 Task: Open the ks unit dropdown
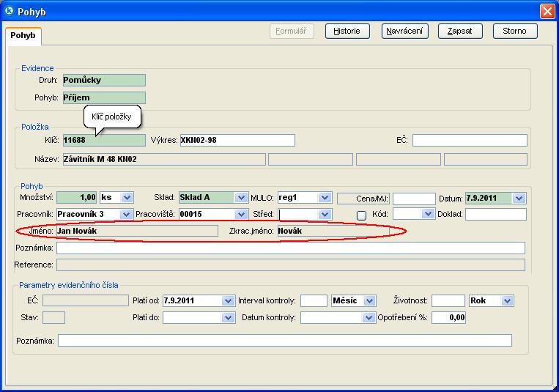pos(127,197)
